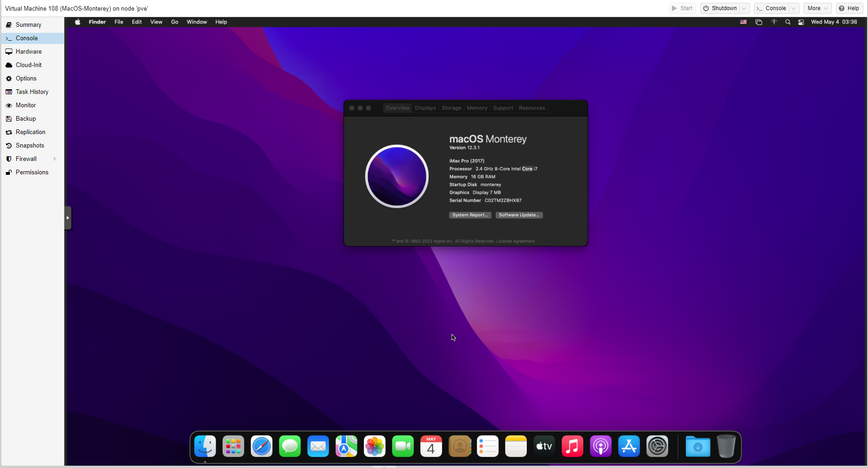Switch to the Storage tab

pyautogui.click(x=451, y=108)
